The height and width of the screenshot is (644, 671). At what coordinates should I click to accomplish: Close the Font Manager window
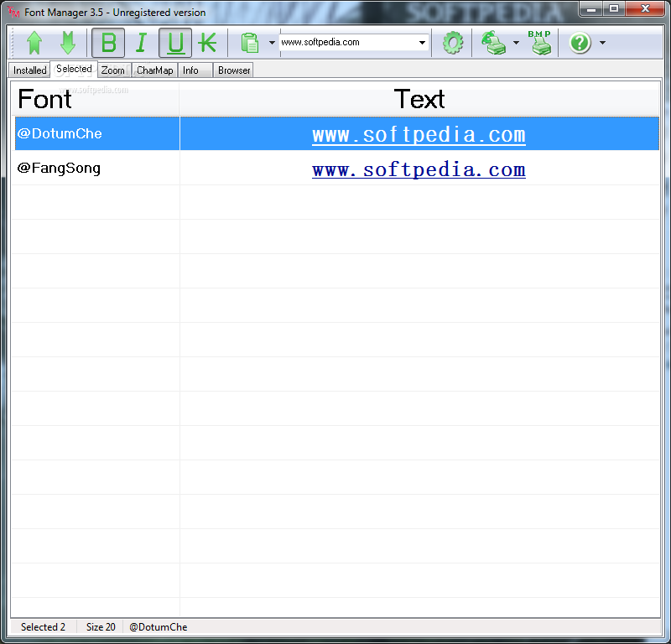tap(645, 9)
